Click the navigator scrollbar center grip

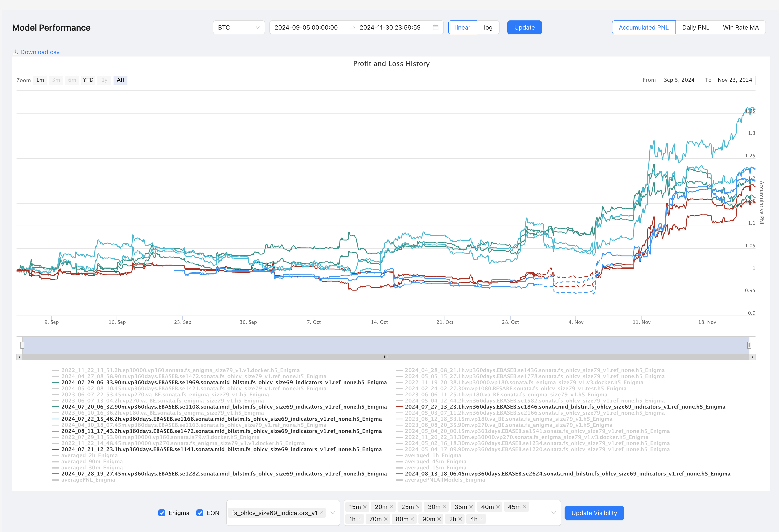(x=386, y=357)
